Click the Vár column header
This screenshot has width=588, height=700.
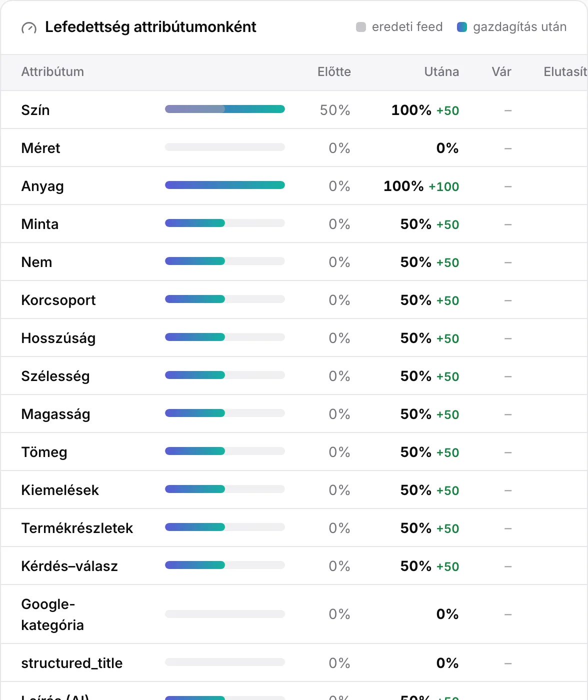(x=501, y=72)
